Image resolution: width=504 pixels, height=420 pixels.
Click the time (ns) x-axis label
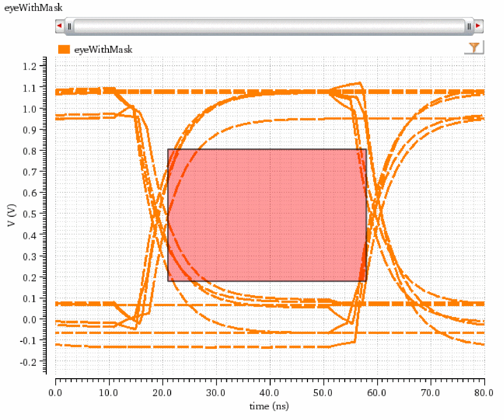point(269,406)
